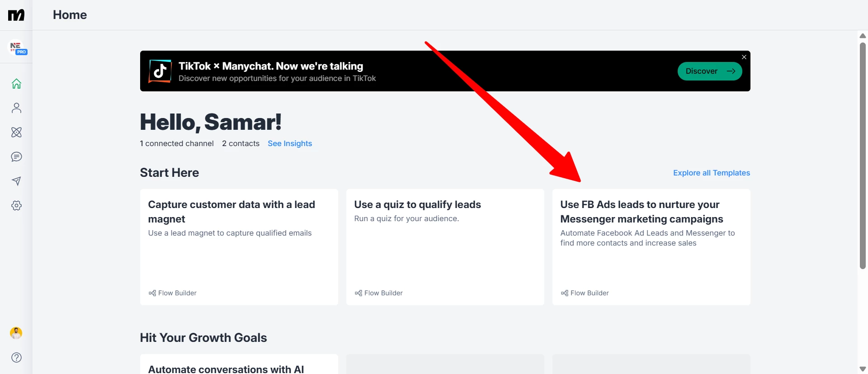Open the PRO workspace account switcher
This screenshot has height=374, width=868.
pos(18,48)
